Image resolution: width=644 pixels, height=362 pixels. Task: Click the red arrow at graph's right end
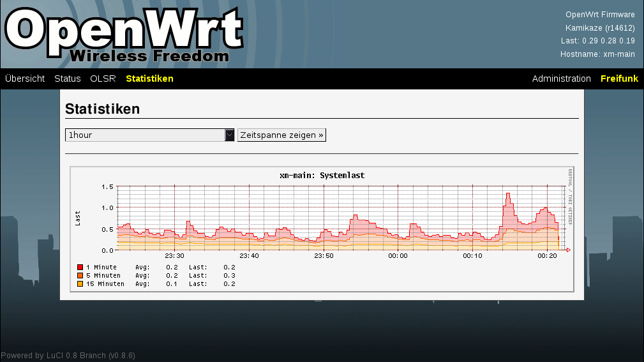coord(568,250)
